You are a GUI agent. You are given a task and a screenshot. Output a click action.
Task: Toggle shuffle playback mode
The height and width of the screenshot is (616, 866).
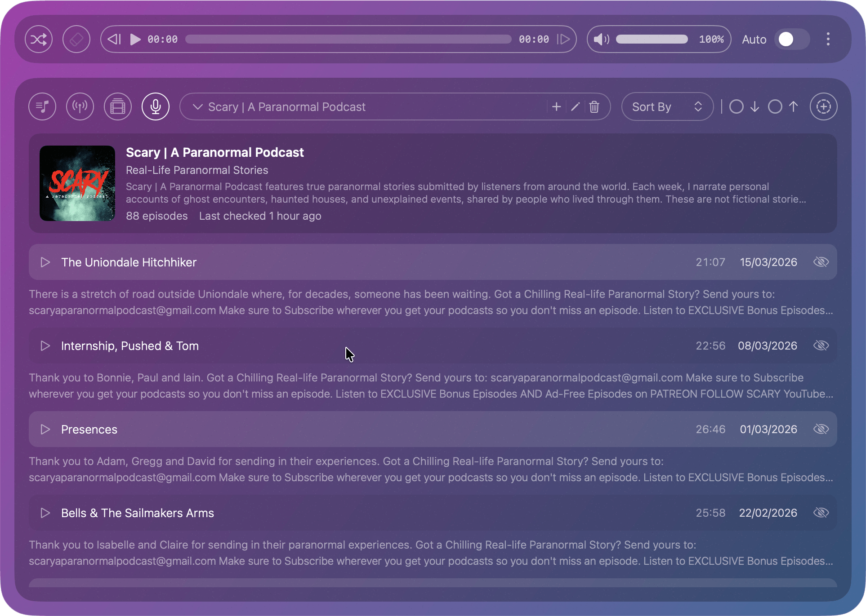39,40
